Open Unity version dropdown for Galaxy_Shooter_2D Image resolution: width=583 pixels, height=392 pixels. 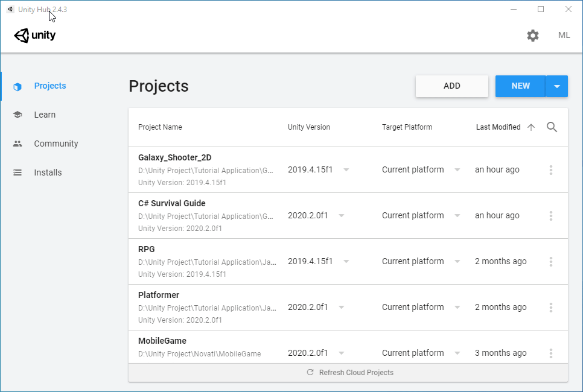tap(346, 170)
